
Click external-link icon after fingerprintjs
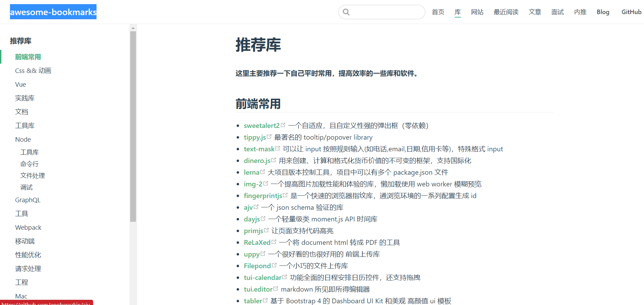coord(285,195)
